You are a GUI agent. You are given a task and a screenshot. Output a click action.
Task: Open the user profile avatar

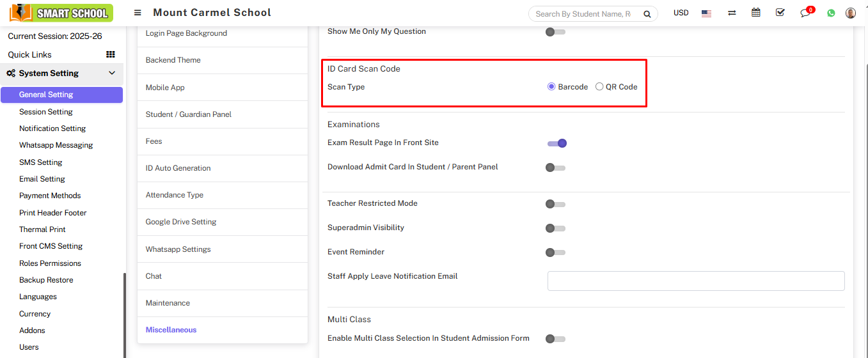[x=850, y=13]
